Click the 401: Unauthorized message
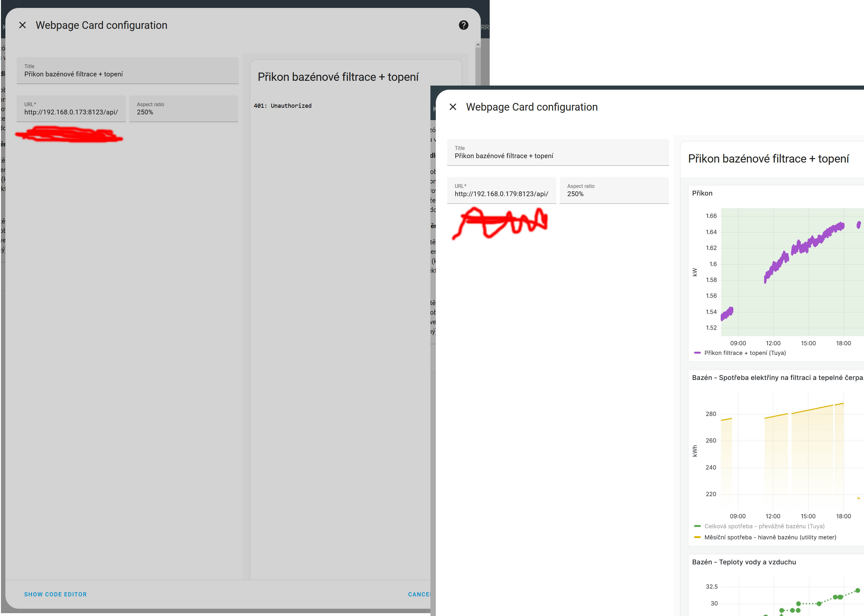The height and width of the screenshot is (616, 864). pos(283,106)
